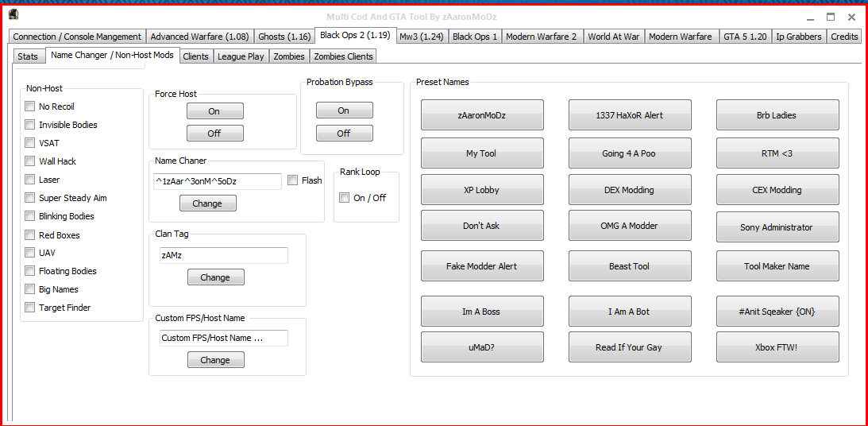Switch to Clients sub-tab

coord(196,56)
